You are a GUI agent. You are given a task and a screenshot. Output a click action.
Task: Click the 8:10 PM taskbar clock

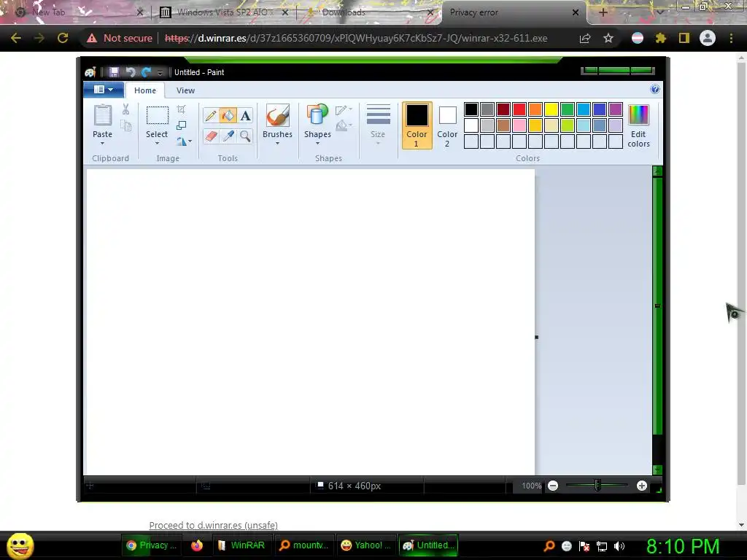click(683, 546)
